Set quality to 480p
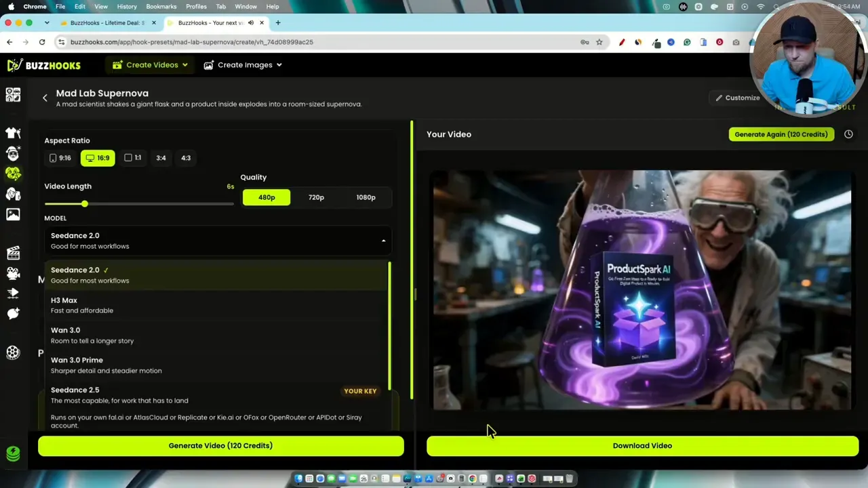The width and height of the screenshot is (868, 488). pyautogui.click(x=267, y=197)
